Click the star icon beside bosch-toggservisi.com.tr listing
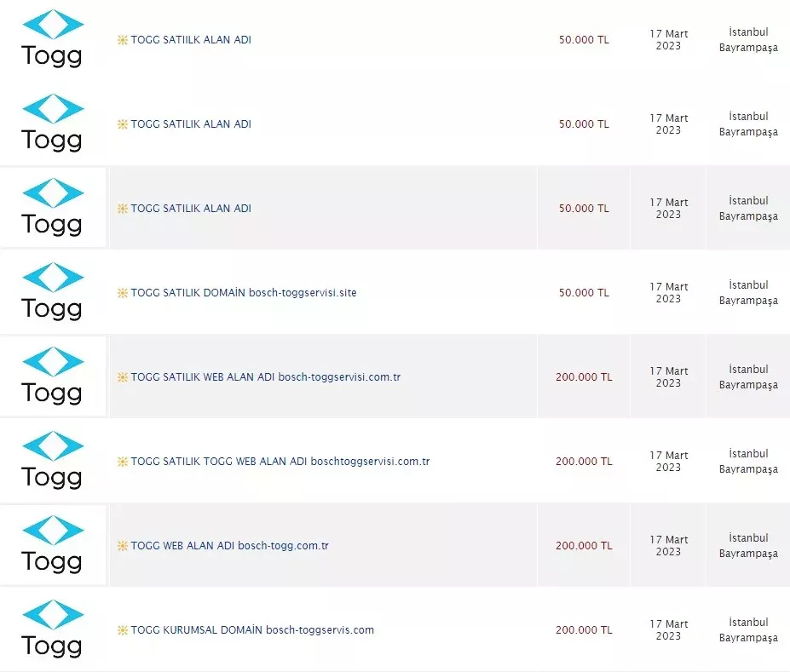Image resolution: width=790 pixels, height=672 pixels. pyautogui.click(x=123, y=377)
